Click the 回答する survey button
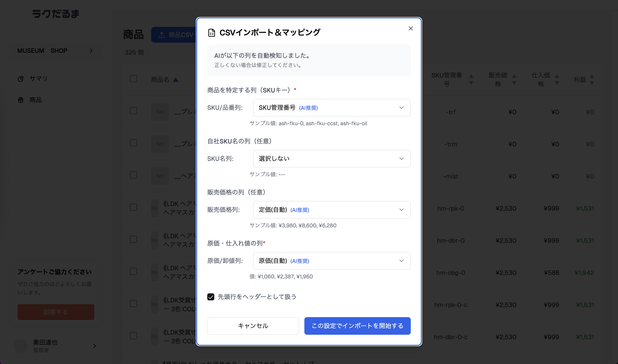 (x=56, y=312)
